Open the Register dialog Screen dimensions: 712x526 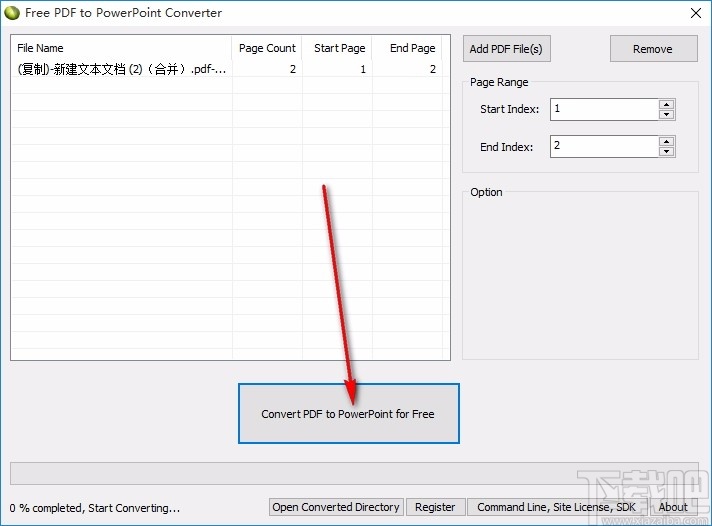(x=435, y=507)
